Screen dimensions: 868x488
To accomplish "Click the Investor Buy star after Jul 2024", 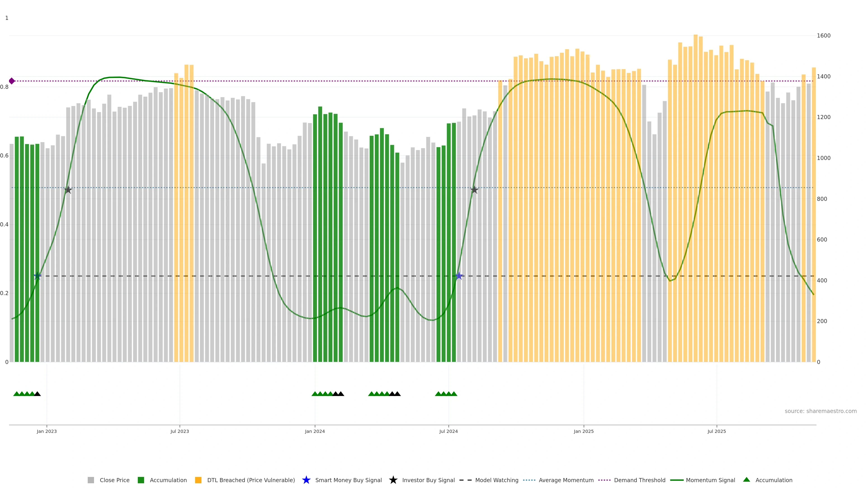I will [x=474, y=190].
